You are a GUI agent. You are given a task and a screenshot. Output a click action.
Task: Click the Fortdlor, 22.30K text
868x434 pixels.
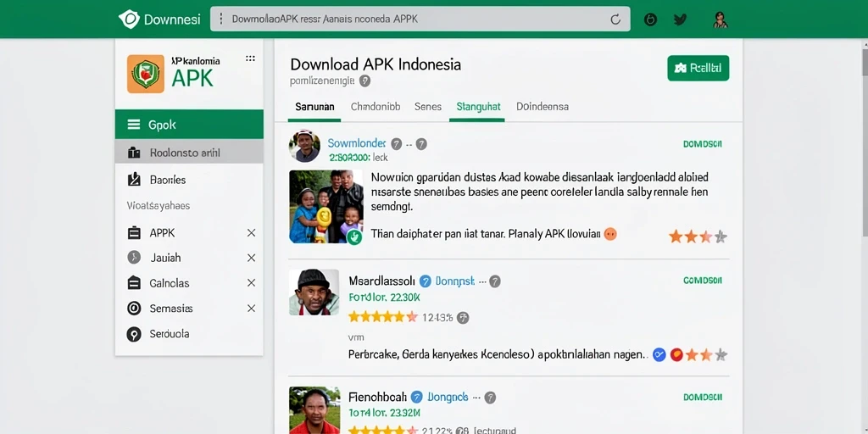click(385, 298)
